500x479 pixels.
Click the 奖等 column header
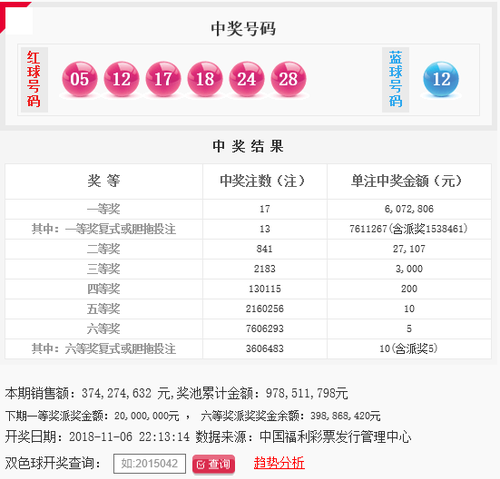coord(104,181)
